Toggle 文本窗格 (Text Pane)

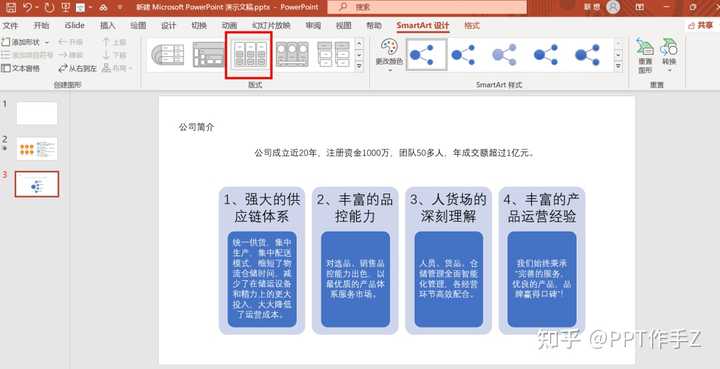[21, 68]
